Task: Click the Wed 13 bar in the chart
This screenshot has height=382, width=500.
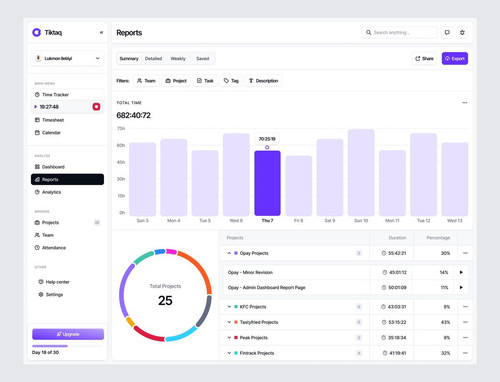Action: [455, 179]
